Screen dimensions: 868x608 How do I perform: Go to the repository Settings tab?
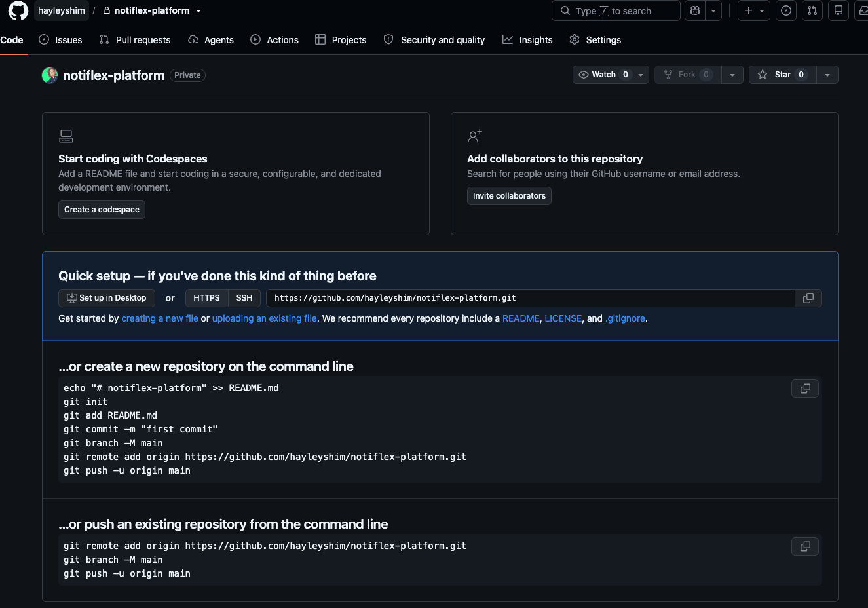click(x=595, y=40)
